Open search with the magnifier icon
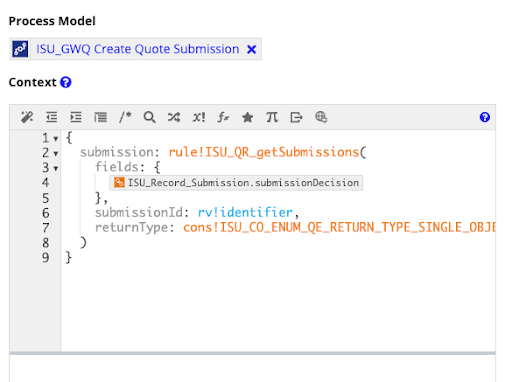Screen dimensions: 512x382 click(x=149, y=117)
